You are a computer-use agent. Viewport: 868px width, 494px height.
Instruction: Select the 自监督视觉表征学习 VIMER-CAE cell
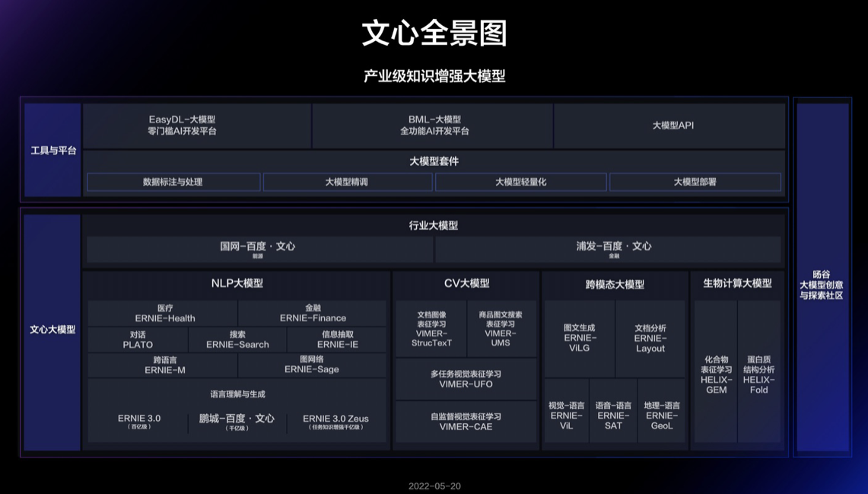(x=466, y=422)
